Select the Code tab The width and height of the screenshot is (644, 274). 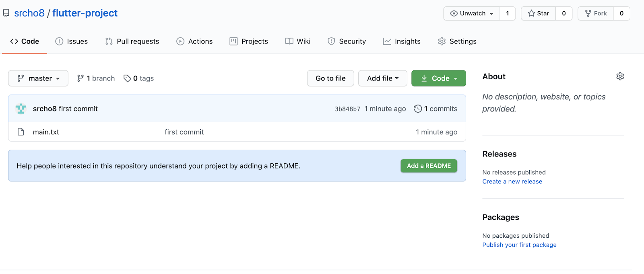pos(25,41)
